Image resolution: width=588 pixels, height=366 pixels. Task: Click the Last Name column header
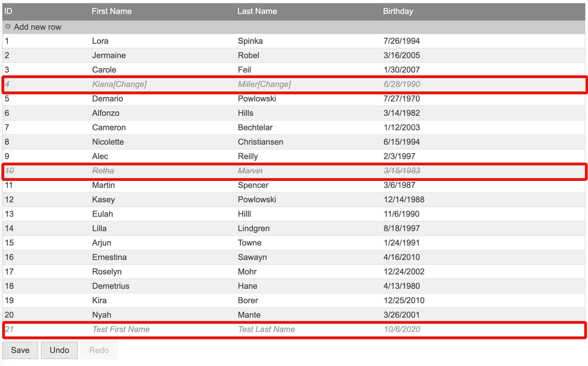[257, 11]
